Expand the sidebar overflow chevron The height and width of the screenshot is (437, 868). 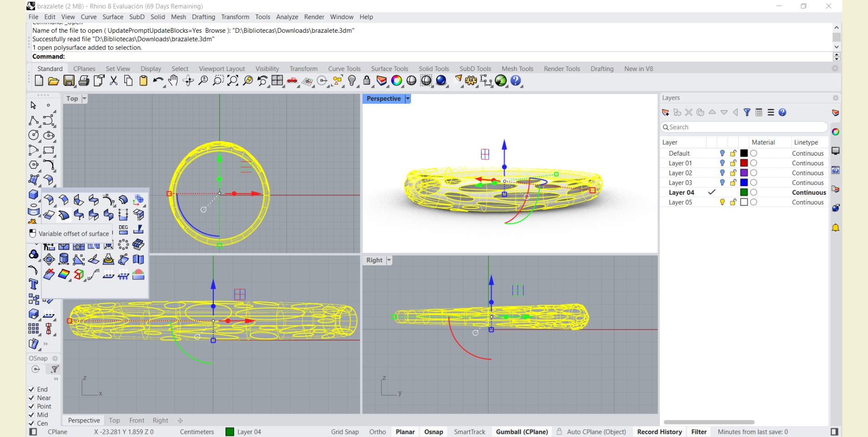pyautogui.click(x=46, y=344)
